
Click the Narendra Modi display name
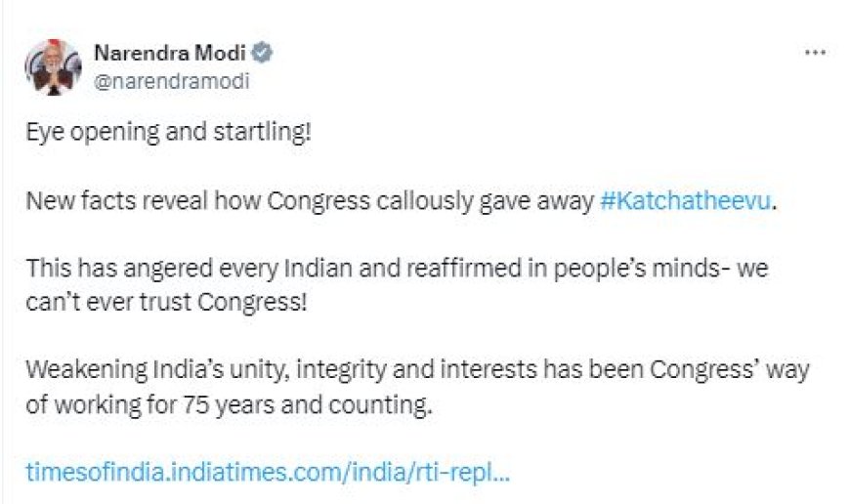tap(170, 53)
